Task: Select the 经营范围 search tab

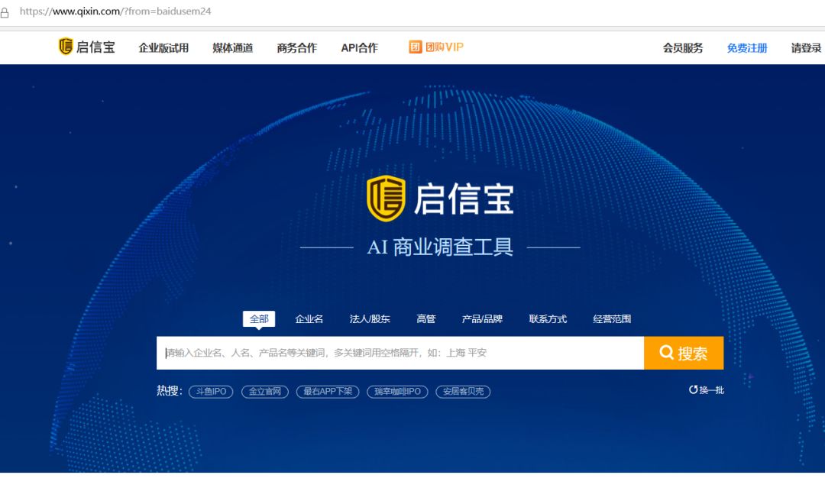Action: [x=612, y=318]
